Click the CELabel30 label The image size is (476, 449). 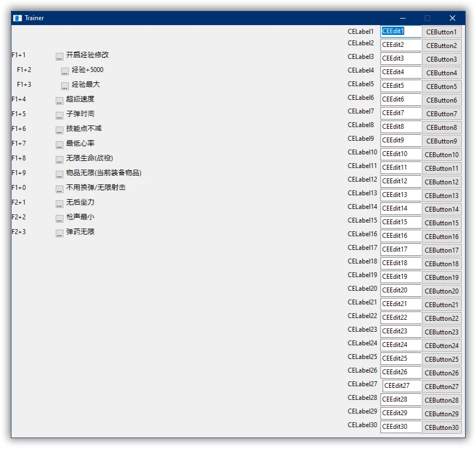coord(362,425)
